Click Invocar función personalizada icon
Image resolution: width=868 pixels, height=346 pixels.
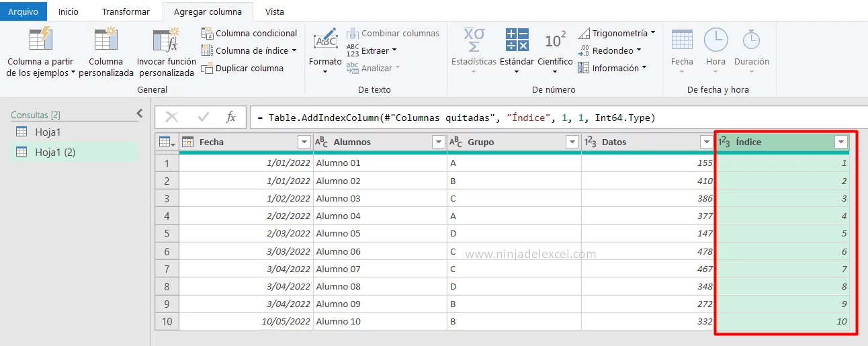click(x=166, y=40)
